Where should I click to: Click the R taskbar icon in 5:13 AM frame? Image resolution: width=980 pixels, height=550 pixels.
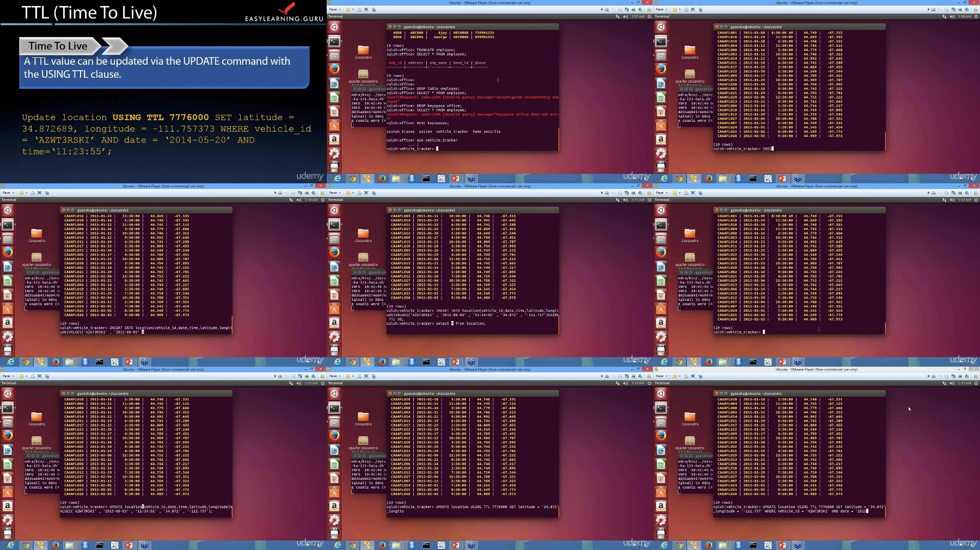(x=85, y=545)
